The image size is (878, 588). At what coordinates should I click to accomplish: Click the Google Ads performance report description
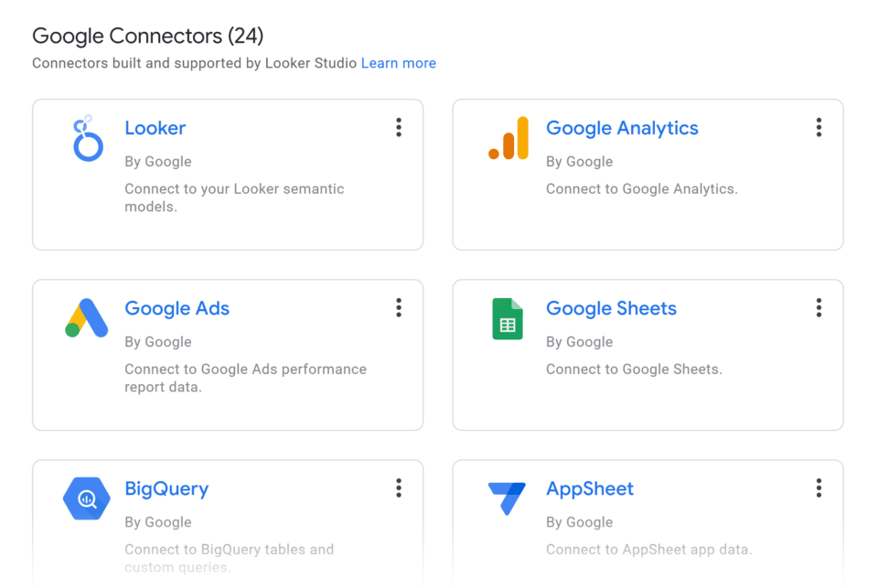click(245, 378)
